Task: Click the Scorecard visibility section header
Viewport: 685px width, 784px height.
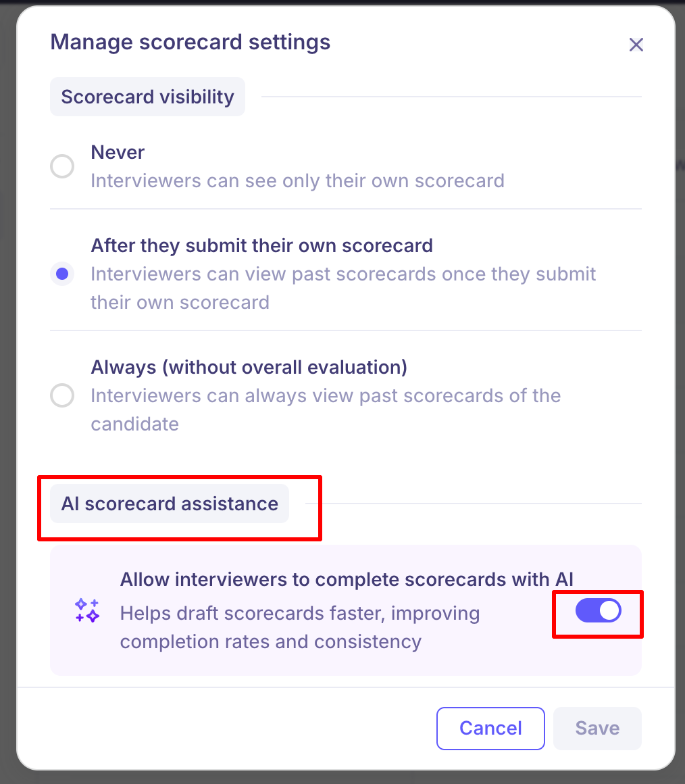Action: [x=147, y=97]
